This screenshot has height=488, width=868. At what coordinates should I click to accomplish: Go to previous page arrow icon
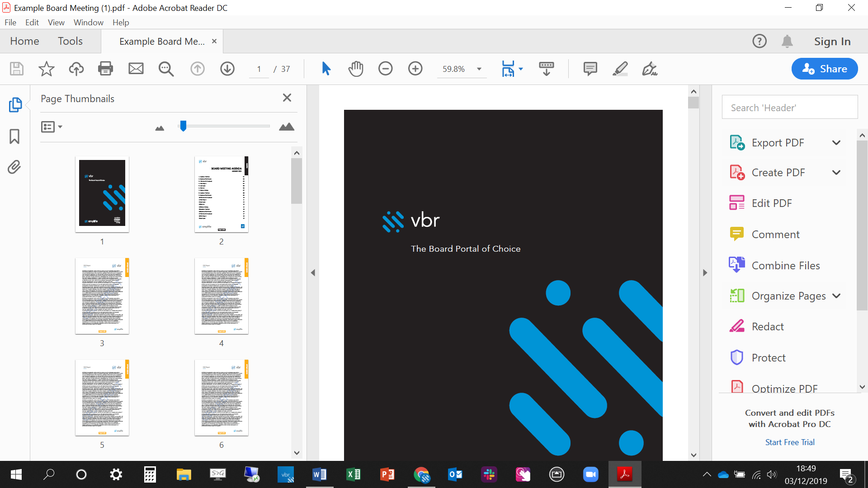pyautogui.click(x=197, y=69)
